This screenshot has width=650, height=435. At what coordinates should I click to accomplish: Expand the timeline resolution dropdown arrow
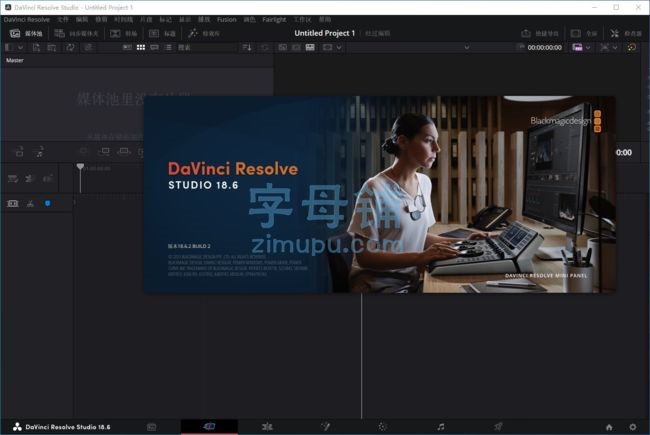pyautogui.click(x=588, y=48)
